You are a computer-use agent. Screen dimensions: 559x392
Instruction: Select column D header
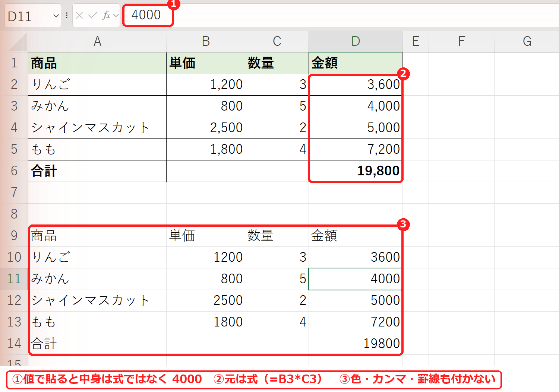356,41
